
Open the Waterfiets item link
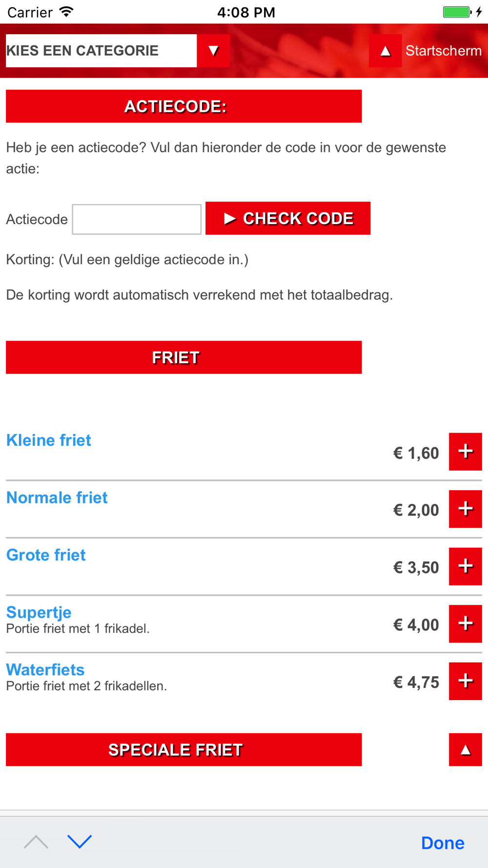coord(45,669)
